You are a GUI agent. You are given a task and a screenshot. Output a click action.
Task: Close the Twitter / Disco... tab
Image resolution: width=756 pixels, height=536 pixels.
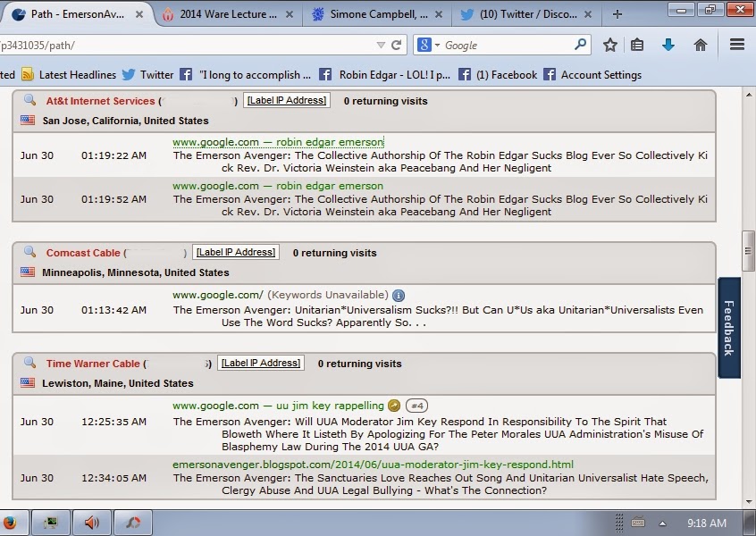(x=588, y=14)
